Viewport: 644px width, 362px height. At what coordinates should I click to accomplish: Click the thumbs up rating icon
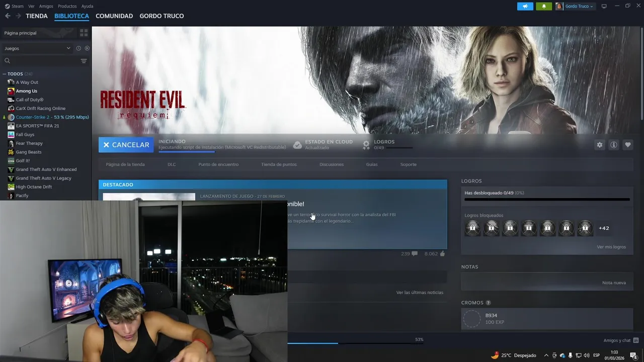click(x=442, y=254)
